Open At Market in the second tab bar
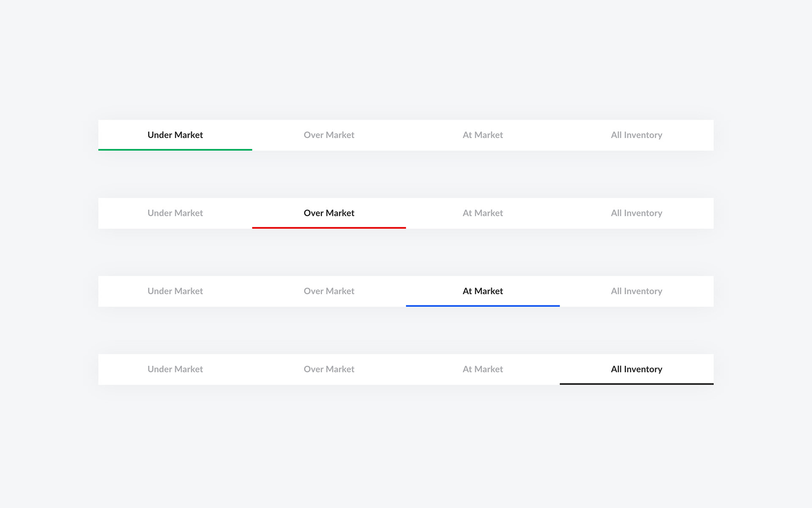This screenshot has height=508, width=812. click(483, 213)
